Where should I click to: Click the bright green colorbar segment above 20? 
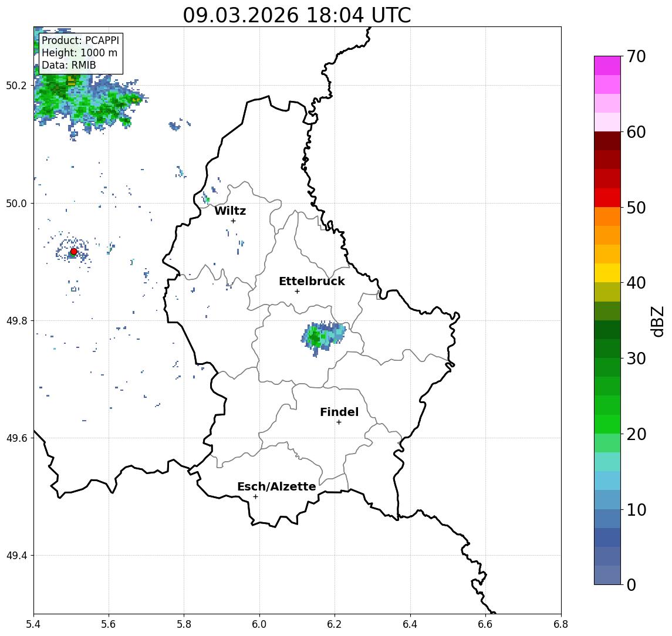pos(607,424)
